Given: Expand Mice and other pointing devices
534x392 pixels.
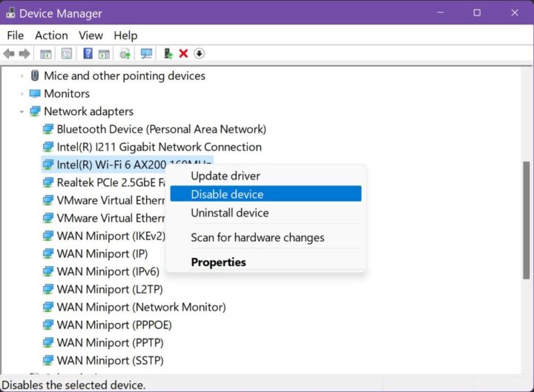Looking at the screenshot, I should [22, 76].
